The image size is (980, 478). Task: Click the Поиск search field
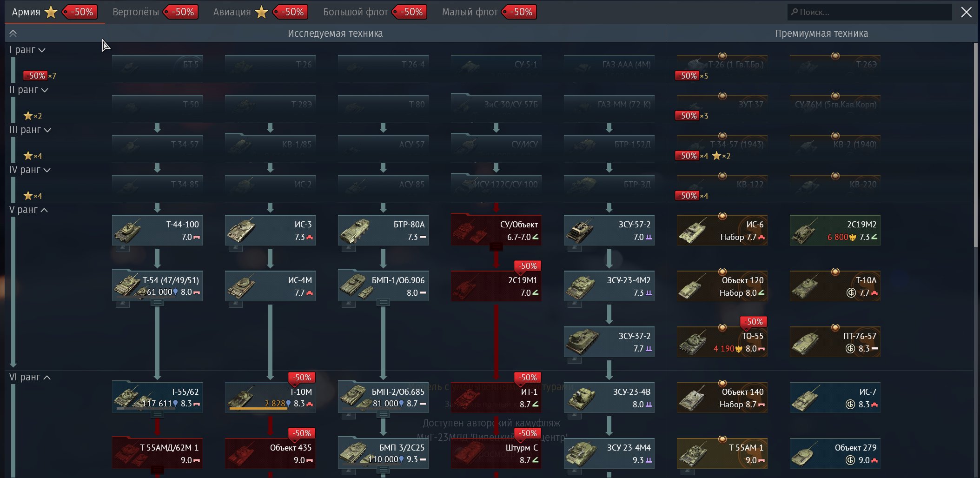(x=869, y=12)
